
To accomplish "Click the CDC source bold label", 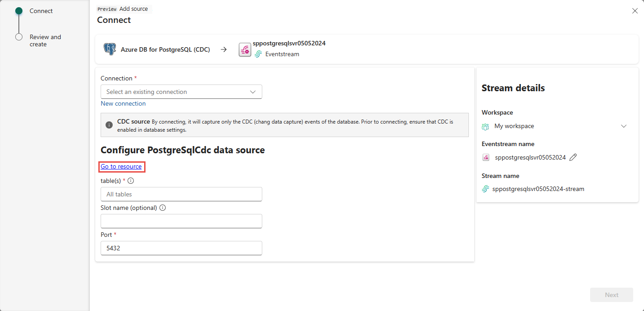I will click(x=133, y=121).
